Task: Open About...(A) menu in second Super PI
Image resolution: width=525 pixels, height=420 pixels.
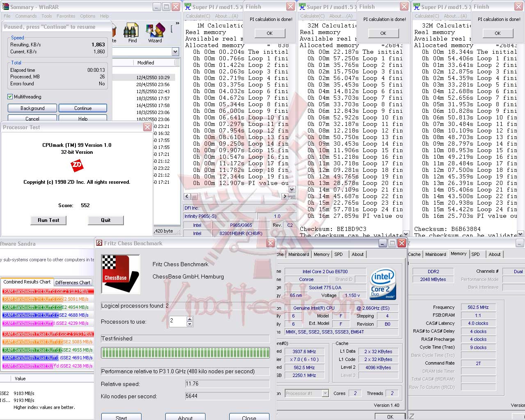Action: point(341,16)
